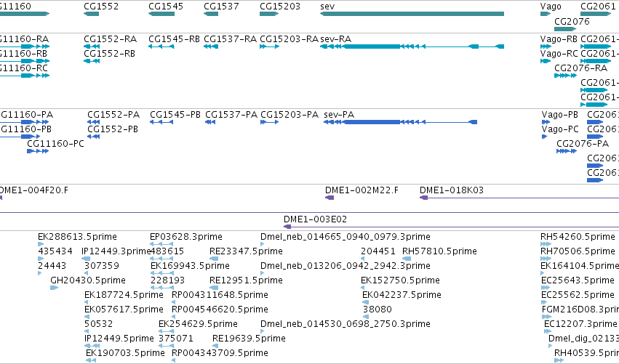Select EST RH57810.5prime
The image size is (619, 364).
point(439,251)
